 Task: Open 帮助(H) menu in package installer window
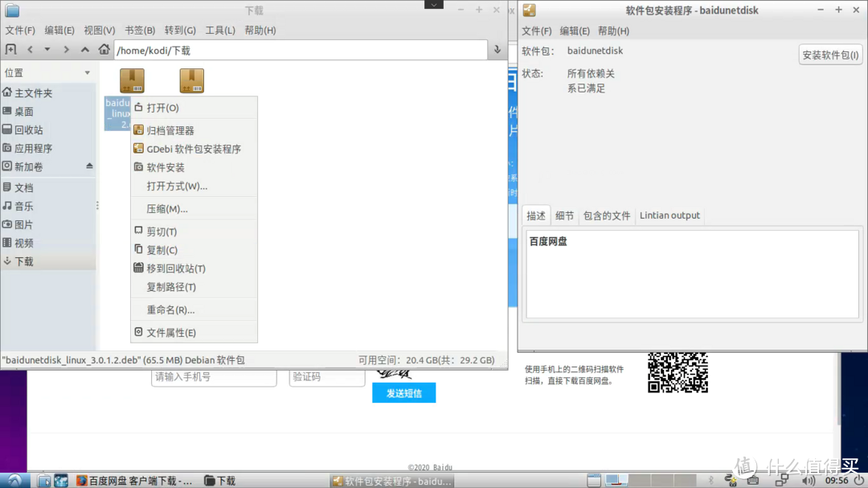(613, 31)
